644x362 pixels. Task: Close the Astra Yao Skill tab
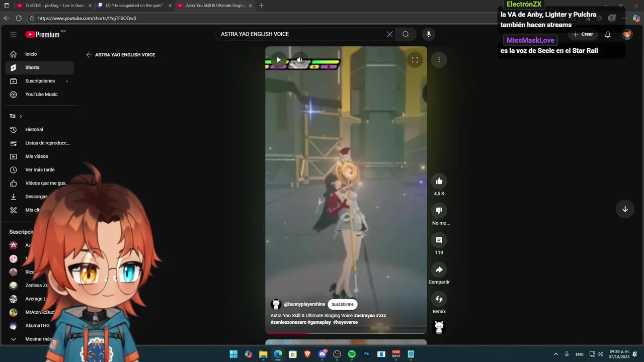pyautogui.click(x=250, y=6)
